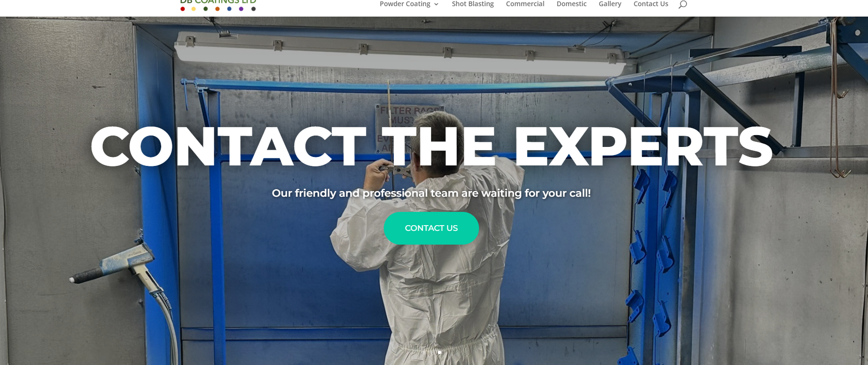Select the white slider pagination dot

439,352
